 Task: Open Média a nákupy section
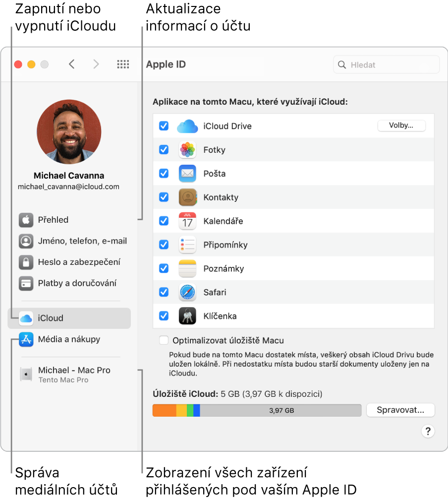[x=69, y=339]
